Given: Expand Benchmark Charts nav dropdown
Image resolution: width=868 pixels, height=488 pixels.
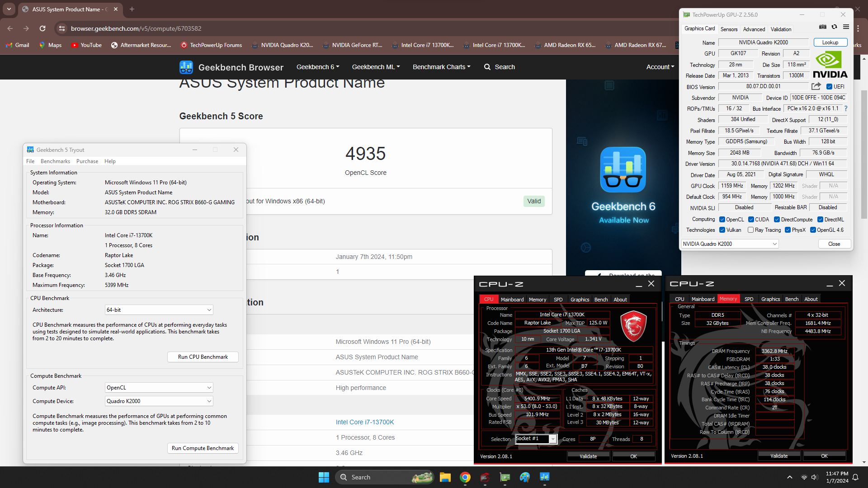Looking at the screenshot, I should point(441,67).
